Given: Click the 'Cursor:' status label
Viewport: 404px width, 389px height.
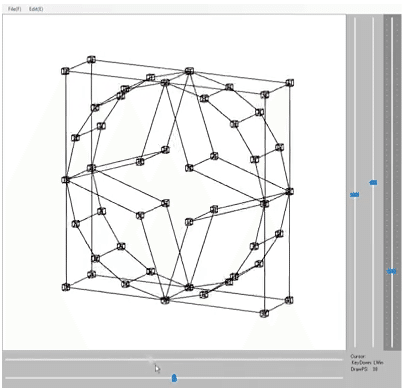Looking at the screenshot, I should [x=358, y=356].
